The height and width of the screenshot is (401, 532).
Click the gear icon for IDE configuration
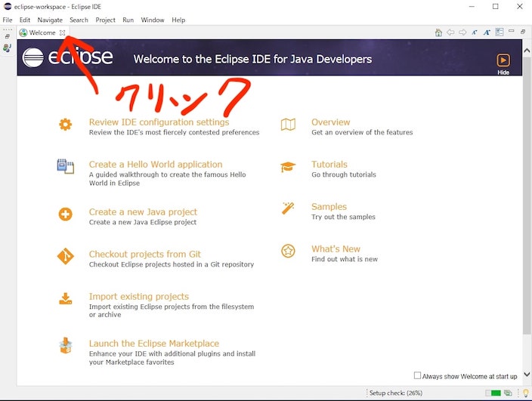(65, 125)
